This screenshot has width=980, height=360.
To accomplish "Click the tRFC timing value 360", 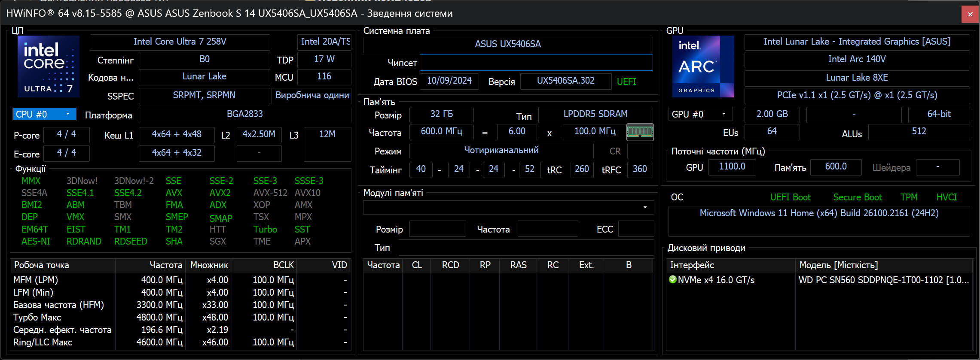I will tap(640, 169).
